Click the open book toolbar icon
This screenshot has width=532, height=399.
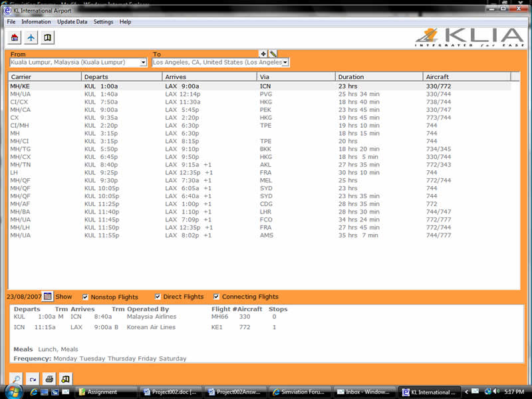(x=48, y=38)
